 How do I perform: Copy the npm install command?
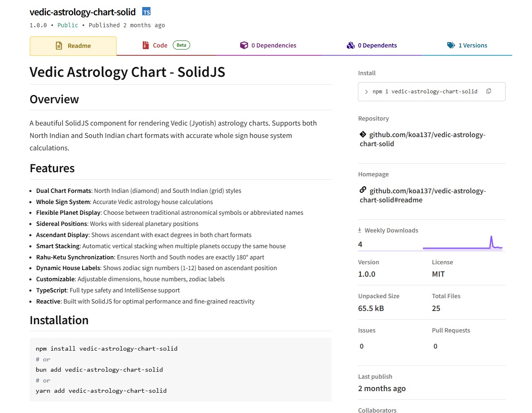coord(489,91)
